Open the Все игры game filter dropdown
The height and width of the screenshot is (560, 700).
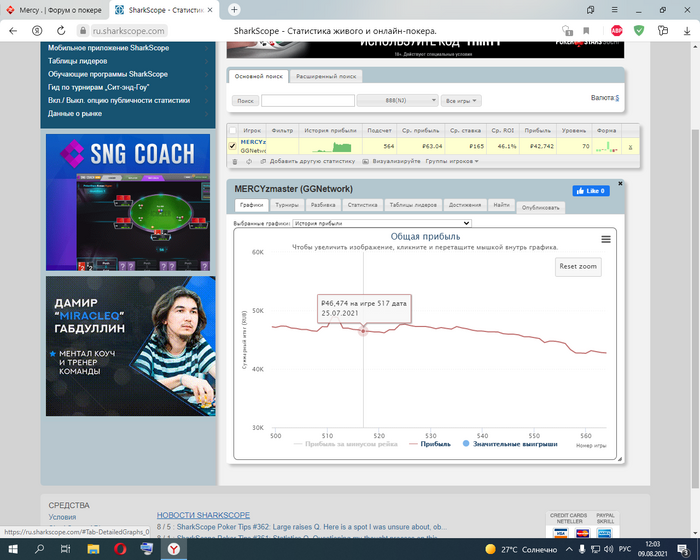(x=461, y=100)
